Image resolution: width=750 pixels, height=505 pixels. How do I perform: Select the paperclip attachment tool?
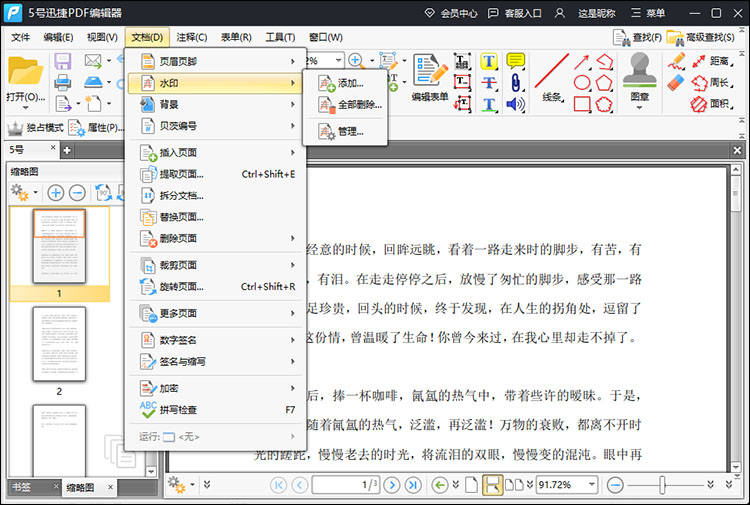(516, 82)
